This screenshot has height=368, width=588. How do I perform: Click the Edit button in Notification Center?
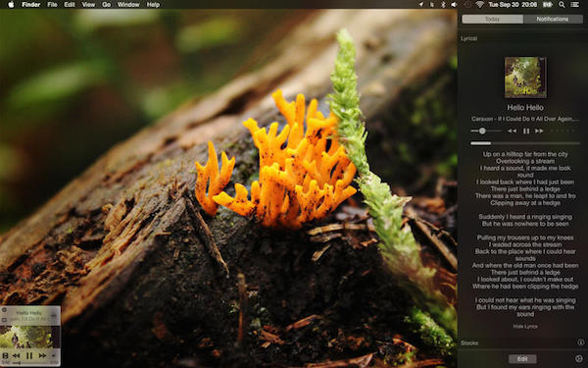tap(522, 359)
